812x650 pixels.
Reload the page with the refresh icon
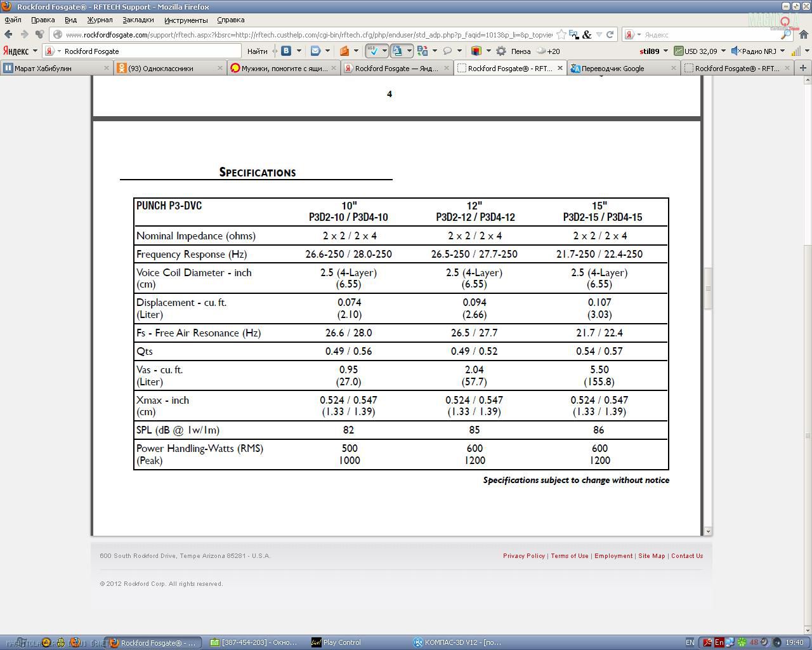610,34
